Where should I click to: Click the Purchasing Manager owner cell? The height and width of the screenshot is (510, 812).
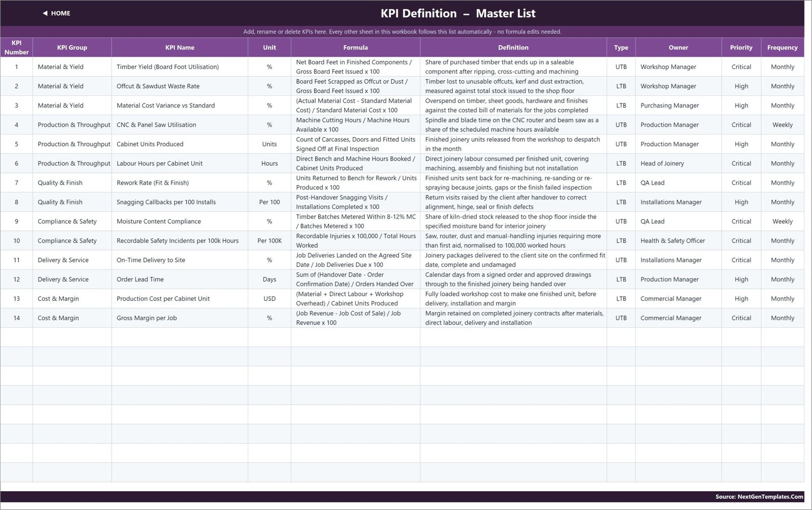point(678,106)
